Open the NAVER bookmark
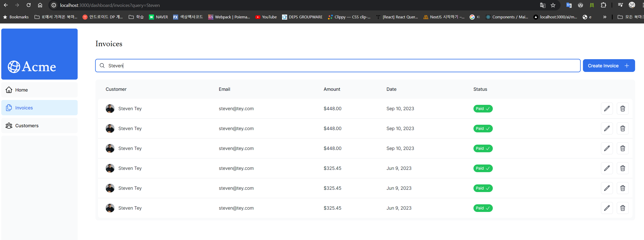 pyautogui.click(x=158, y=17)
